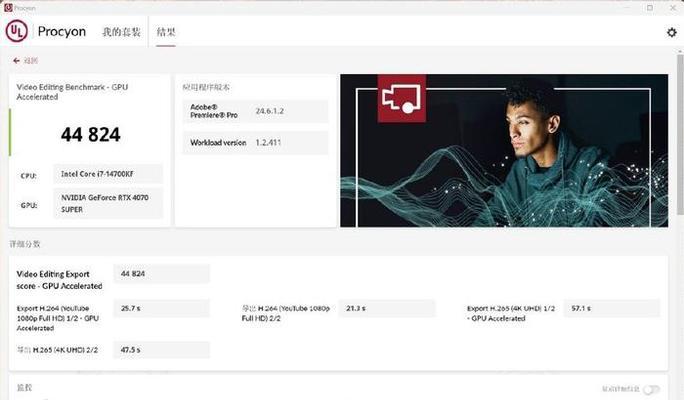Viewport: 684px width, 400px height.
Task: Click the 57.1 s export time
Action: tap(612, 308)
